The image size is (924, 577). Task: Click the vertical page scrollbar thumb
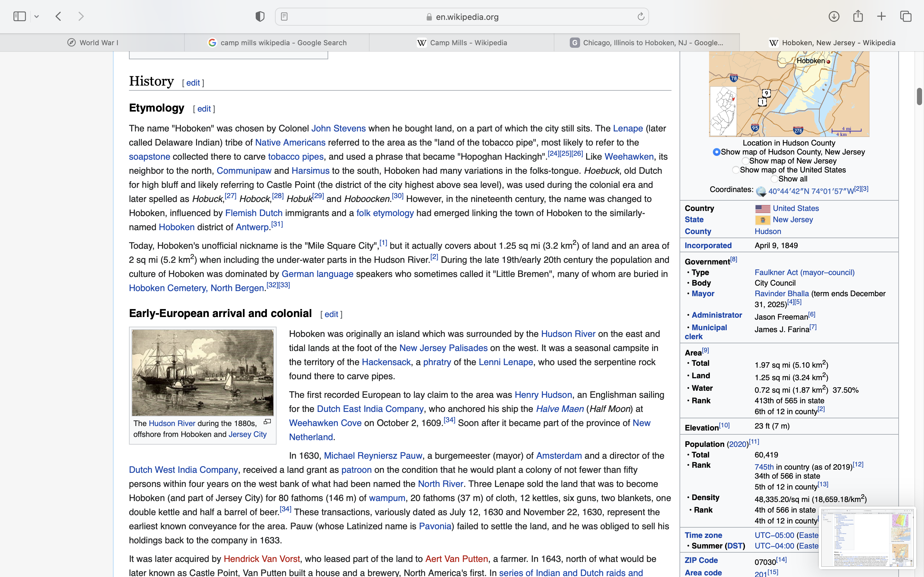[x=920, y=96]
